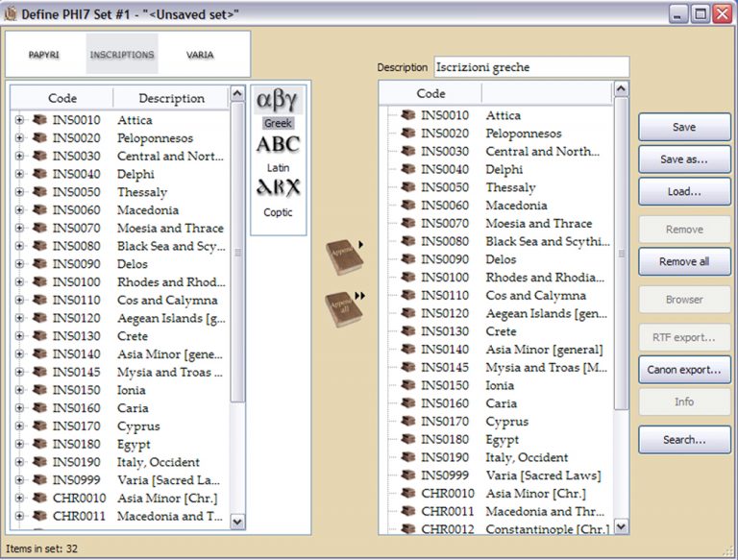Expand INS0030 Central and North node
Image resolution: width=738 pixels, height=560 pixels.
pos(19,156)
